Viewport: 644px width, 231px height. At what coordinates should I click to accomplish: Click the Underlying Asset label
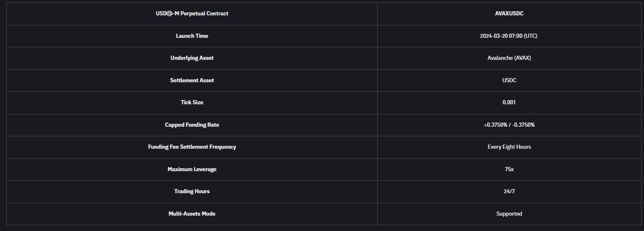192,58
